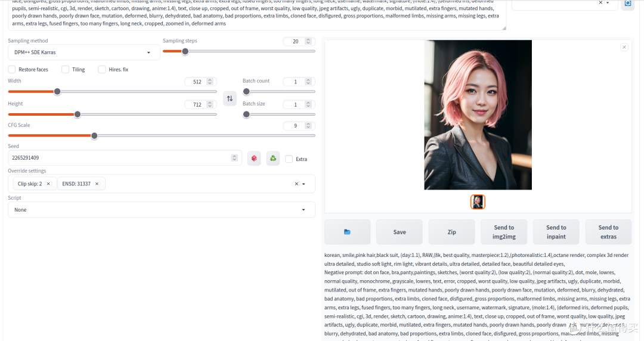
Task: Open the Sampling method dropdown
Action: pos(84,52)
